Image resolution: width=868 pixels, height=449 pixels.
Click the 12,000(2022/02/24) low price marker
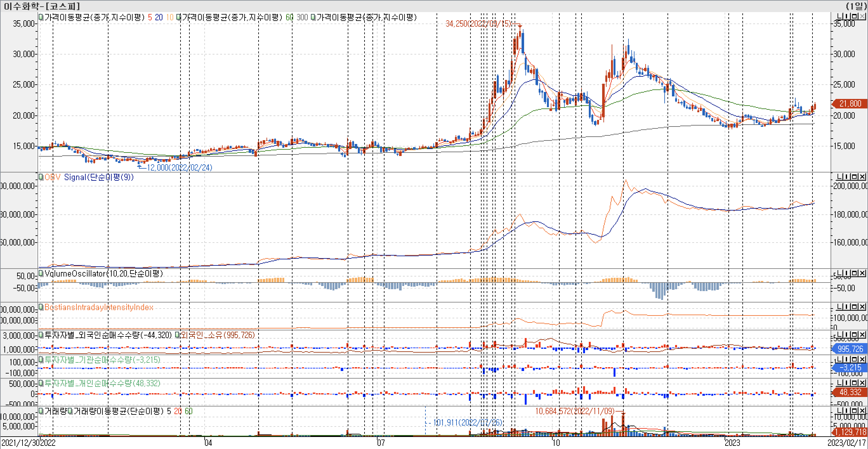(x=179, y=167)
